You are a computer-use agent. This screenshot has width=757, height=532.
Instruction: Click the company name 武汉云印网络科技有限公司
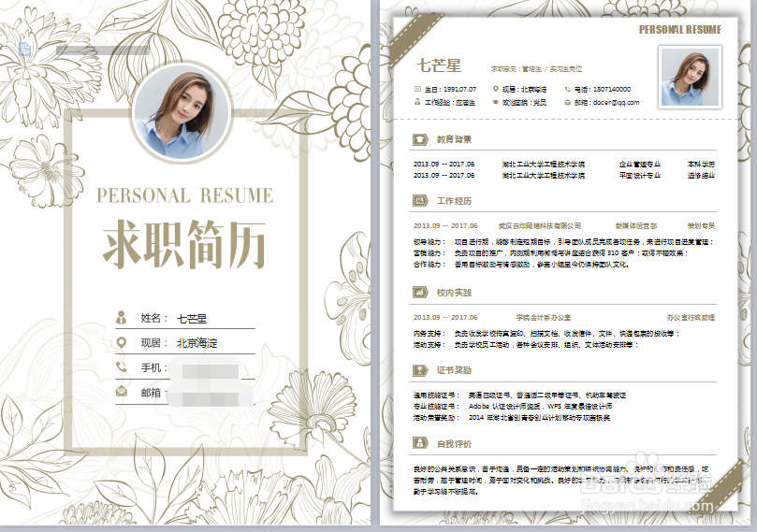click(540, 225)
